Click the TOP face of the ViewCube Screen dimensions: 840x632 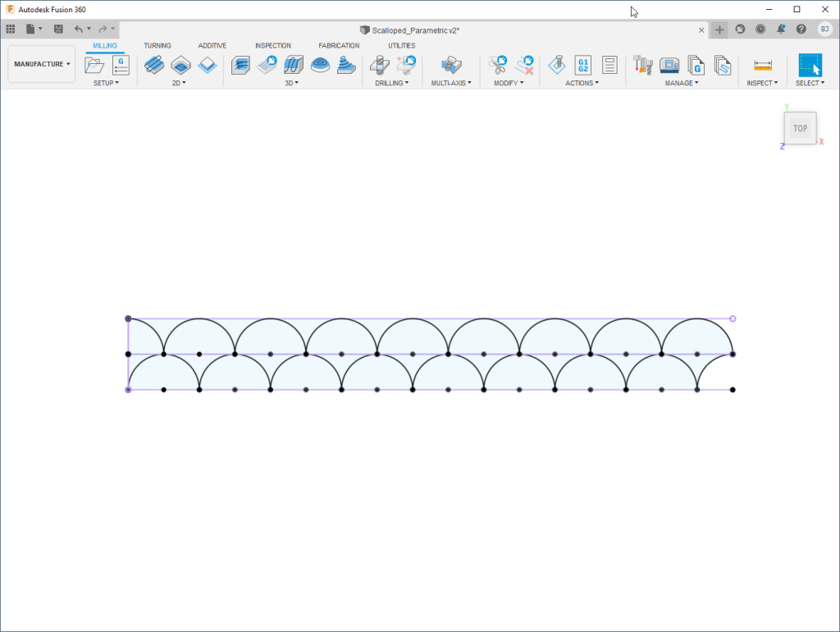tap(800, 128)
